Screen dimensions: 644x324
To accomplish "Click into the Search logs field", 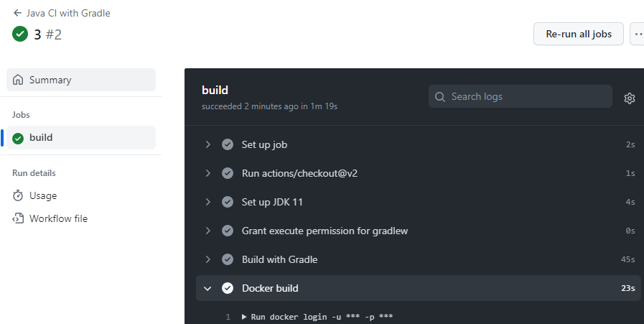I will (521, 96).
